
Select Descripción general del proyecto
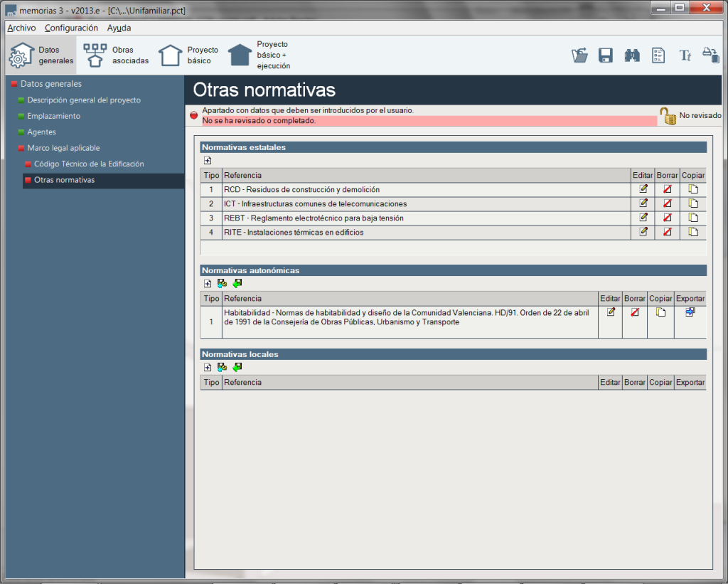tap(84, 100)
